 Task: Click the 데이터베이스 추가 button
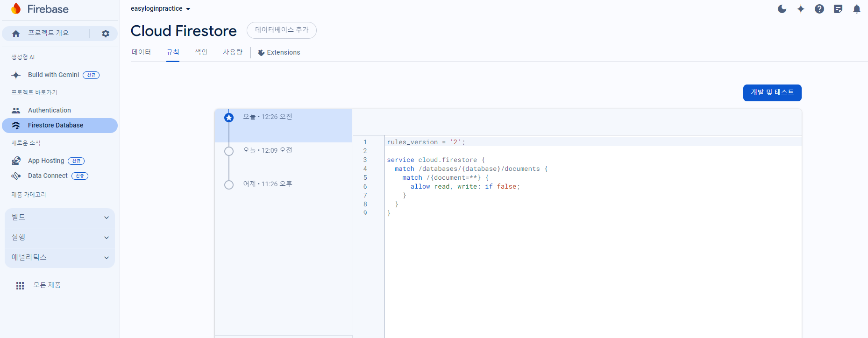(282, 30)
